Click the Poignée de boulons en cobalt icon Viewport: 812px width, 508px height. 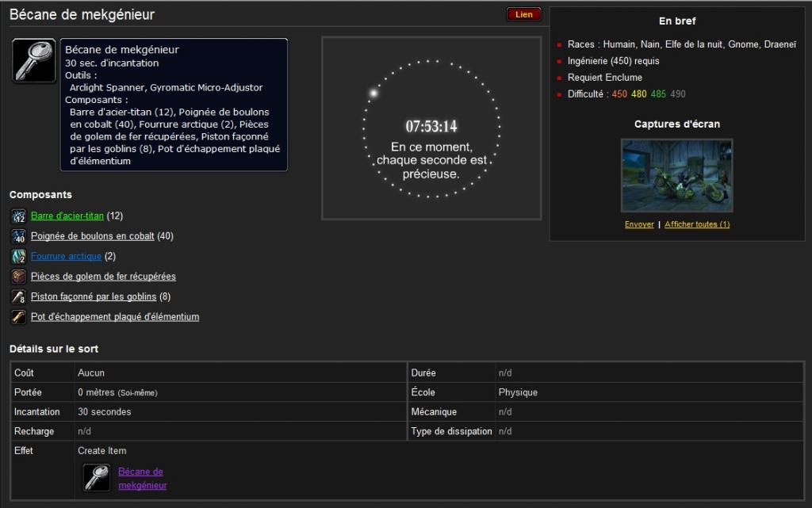(x=19, y=236)
